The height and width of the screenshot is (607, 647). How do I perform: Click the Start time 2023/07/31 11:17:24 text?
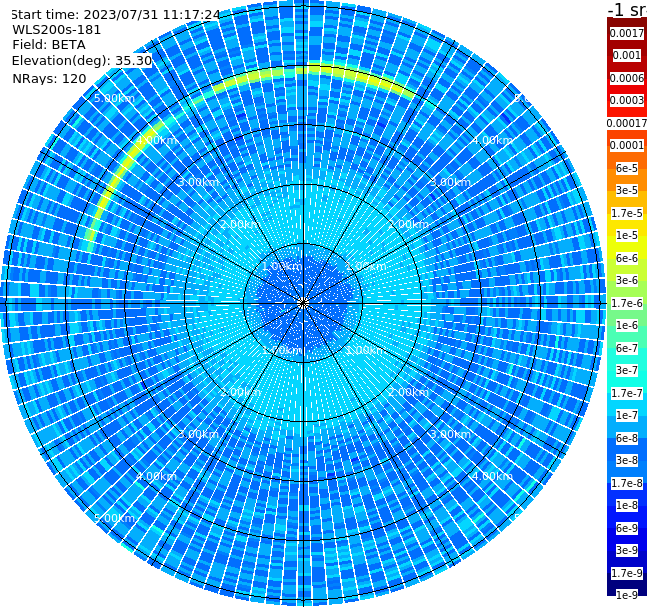click(115, 15)
